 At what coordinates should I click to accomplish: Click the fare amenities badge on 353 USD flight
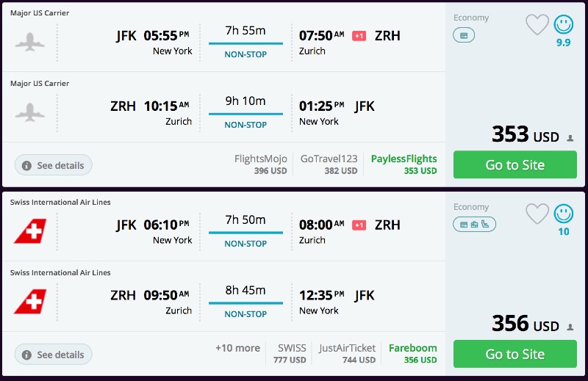[x=464, y=35]
